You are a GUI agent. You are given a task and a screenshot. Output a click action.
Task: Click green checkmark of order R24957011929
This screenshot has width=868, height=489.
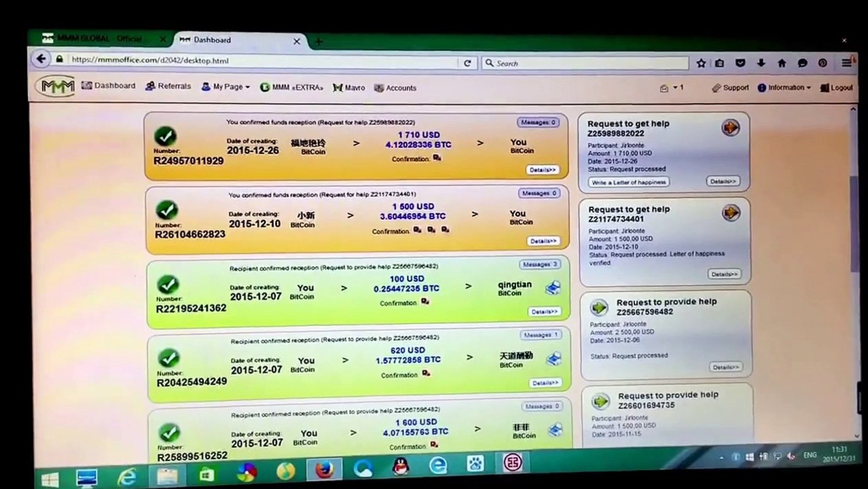pos(165,137)
